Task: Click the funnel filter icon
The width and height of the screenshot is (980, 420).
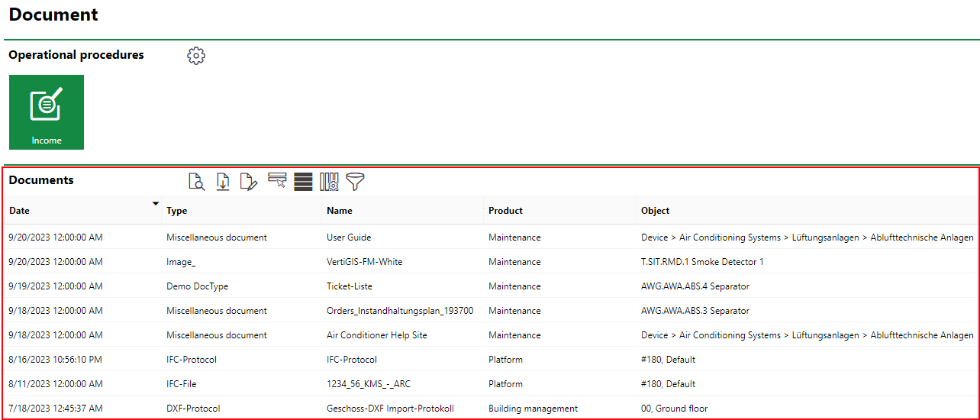Action: click(355, 181)
